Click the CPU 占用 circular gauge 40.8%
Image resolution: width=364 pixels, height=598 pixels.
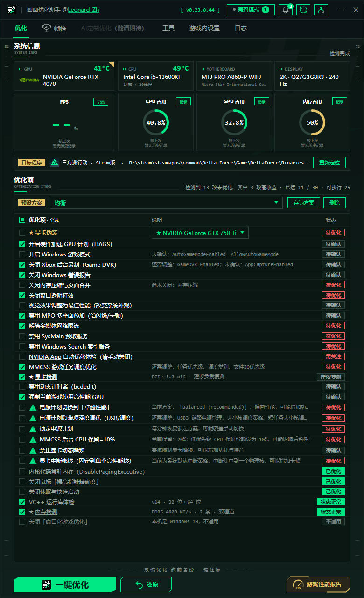[156, 122]
